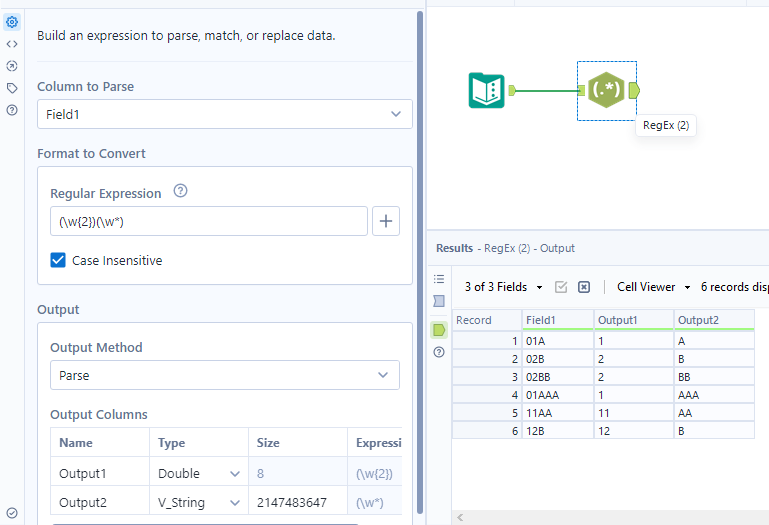Viewport: 769px width, 525px height.
Task: Click deselect-all fields X icon in Results
Action: point(584,287)
